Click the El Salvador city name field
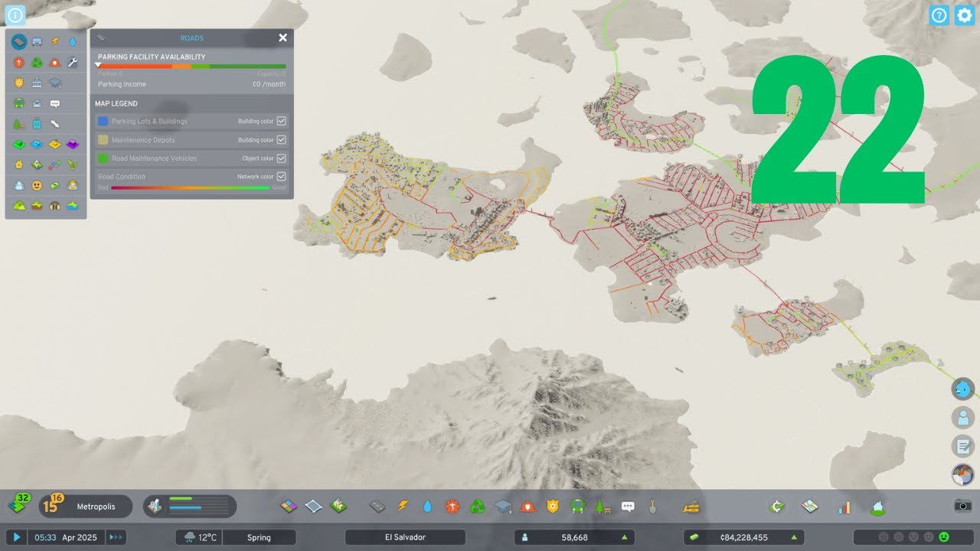Image resolution: width=980 pixels, height=551 pixels. pos(405,537)
